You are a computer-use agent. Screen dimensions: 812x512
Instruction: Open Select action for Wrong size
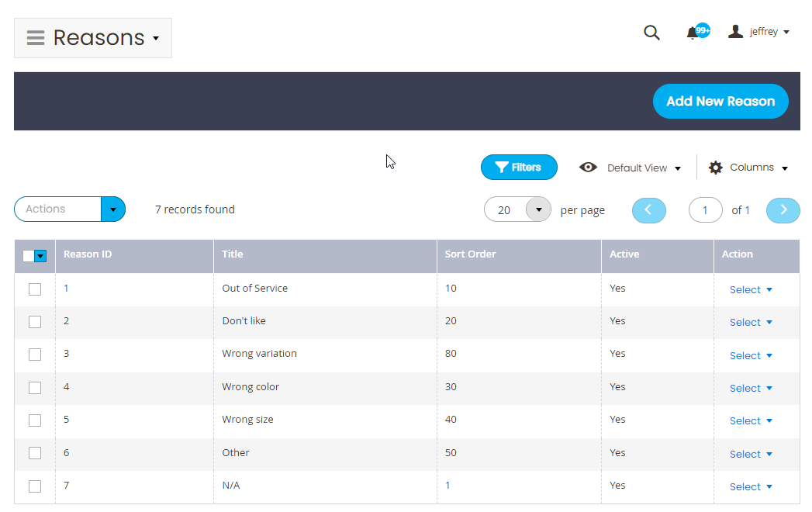[x=751, y=420]
